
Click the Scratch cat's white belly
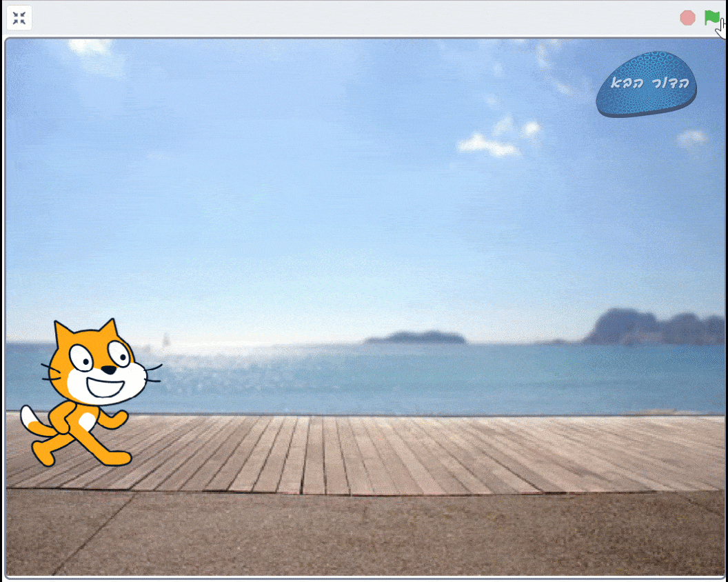point(87,422)
